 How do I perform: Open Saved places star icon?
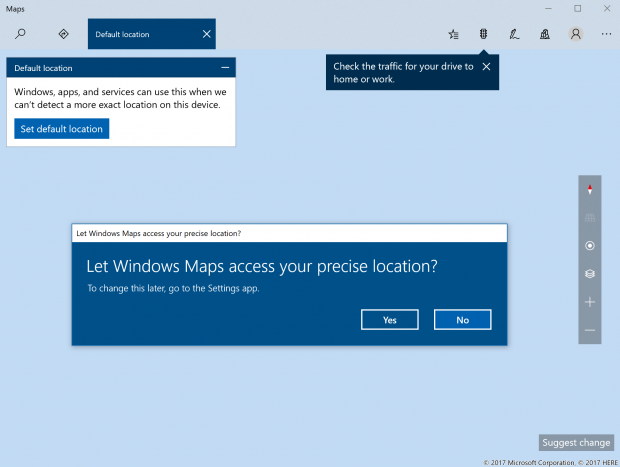click(x=453, y=34)
